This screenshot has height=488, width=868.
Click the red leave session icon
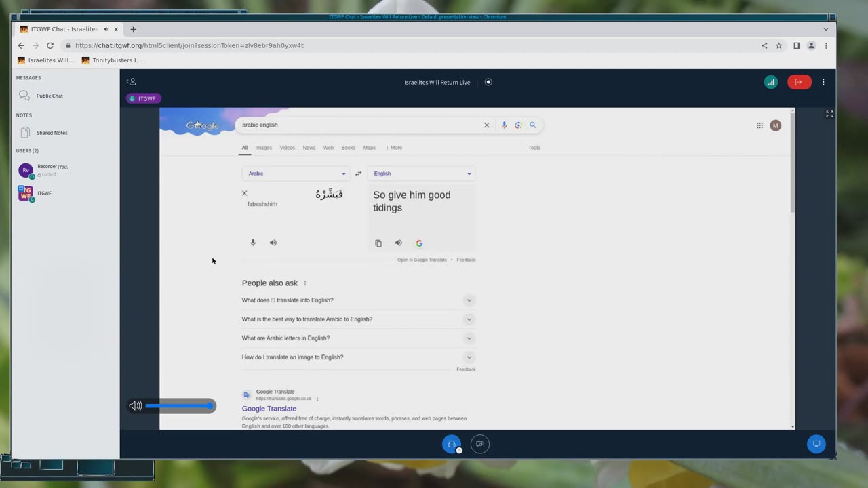[799, 82]
